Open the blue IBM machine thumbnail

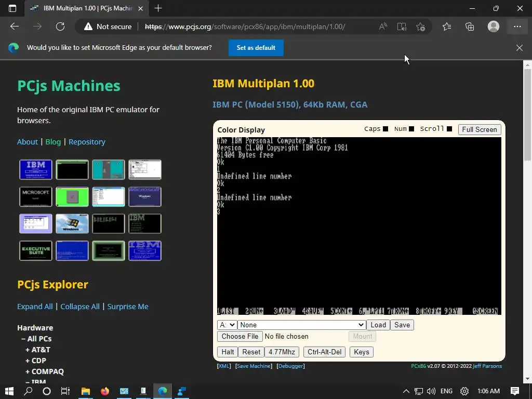36,169
